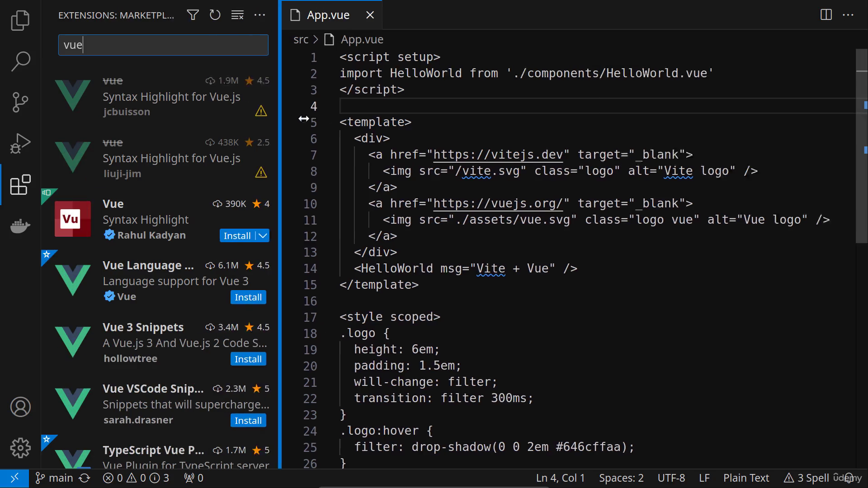Screen dimensions: 868x488
Task: Open the Source Control view
Action: [20, 102]
